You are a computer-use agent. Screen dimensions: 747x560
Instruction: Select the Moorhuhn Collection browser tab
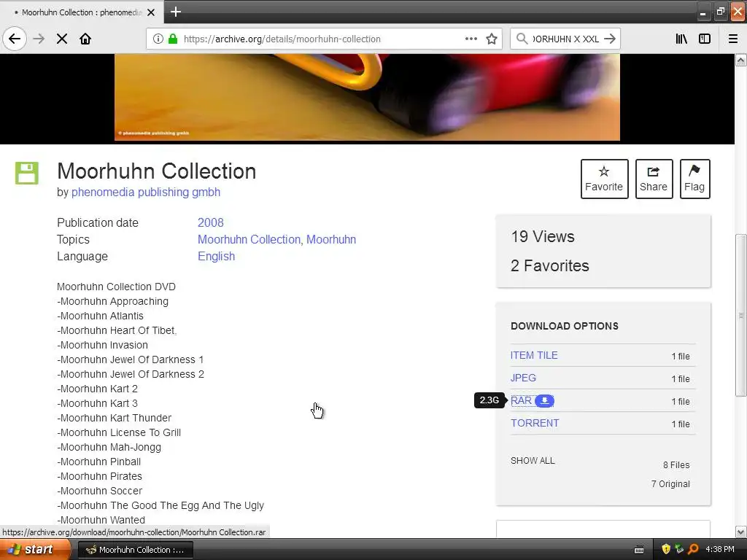coord(82,12)
